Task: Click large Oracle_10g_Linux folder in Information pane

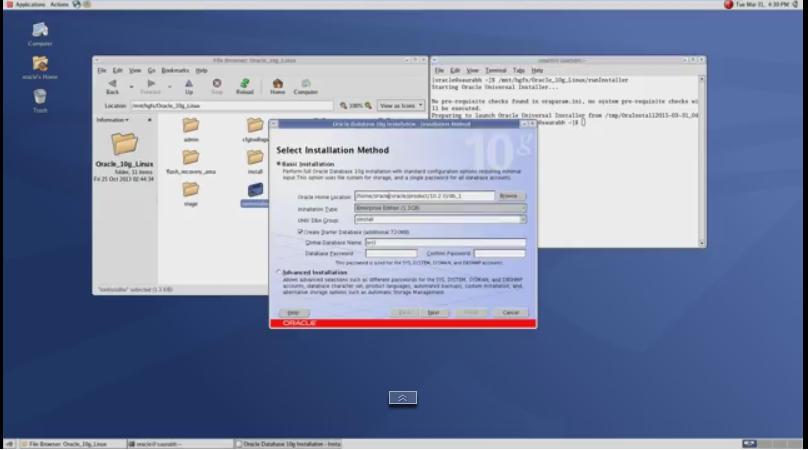Action: pos(124,143)
